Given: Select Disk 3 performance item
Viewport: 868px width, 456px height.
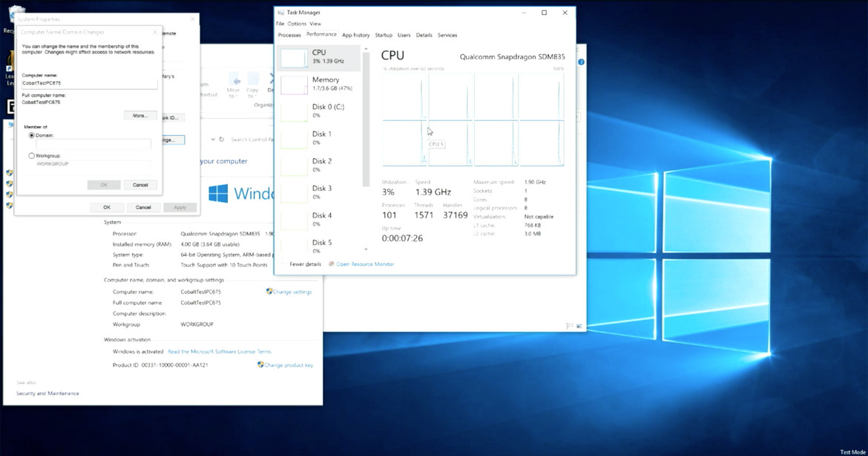Looking at the screenshot, I should point(320,193).
